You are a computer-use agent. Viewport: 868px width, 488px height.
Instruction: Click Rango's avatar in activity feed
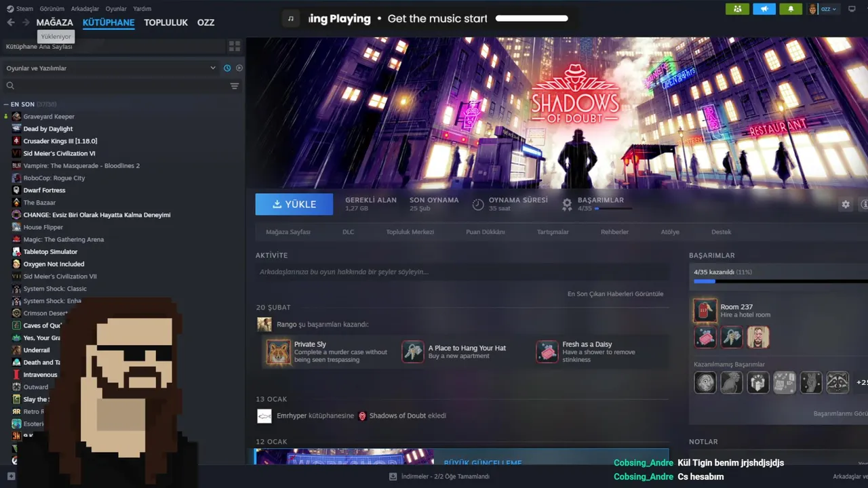point(264,324)
